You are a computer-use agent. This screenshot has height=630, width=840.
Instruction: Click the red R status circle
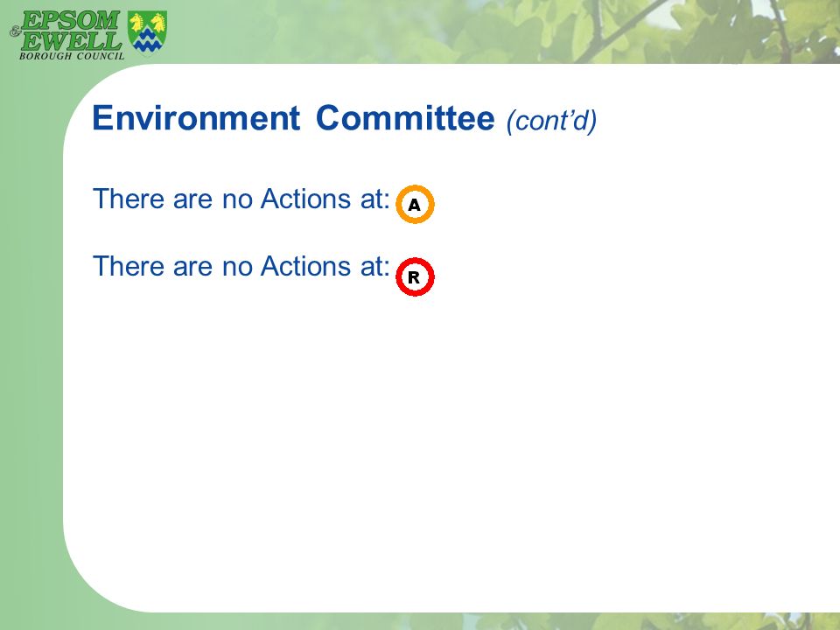[415, 277]
